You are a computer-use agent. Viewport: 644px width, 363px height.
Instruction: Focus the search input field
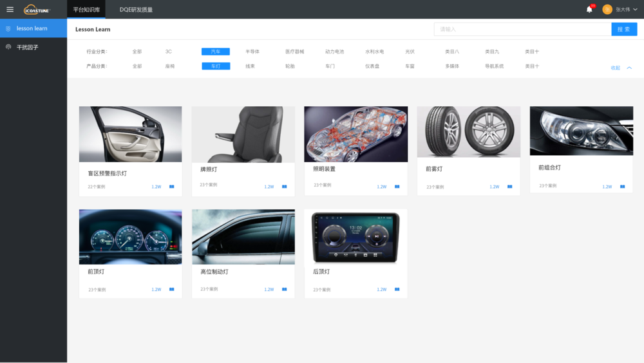[x=522, y=29]
